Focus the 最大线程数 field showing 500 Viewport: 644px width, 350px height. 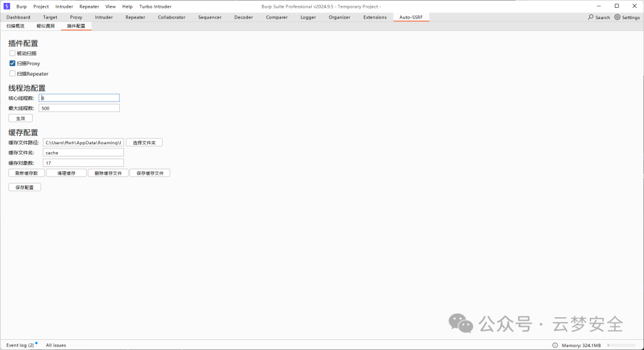[79, 108]
